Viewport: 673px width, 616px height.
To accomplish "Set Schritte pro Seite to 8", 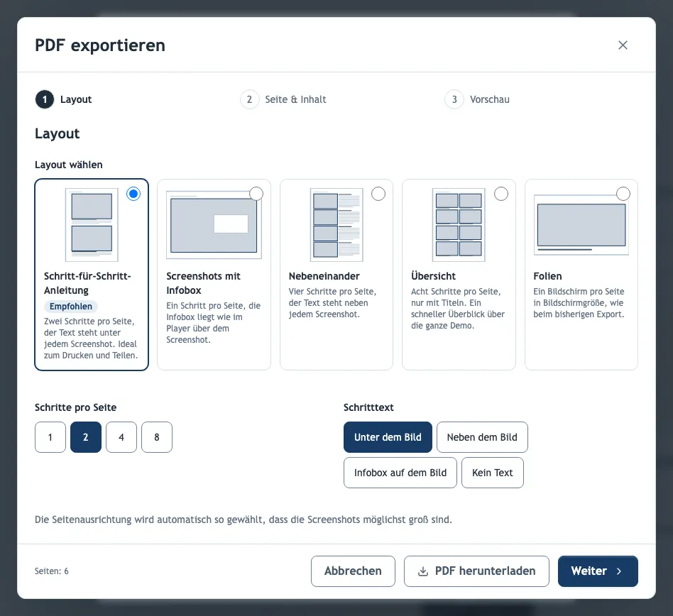I will point(157,437).
